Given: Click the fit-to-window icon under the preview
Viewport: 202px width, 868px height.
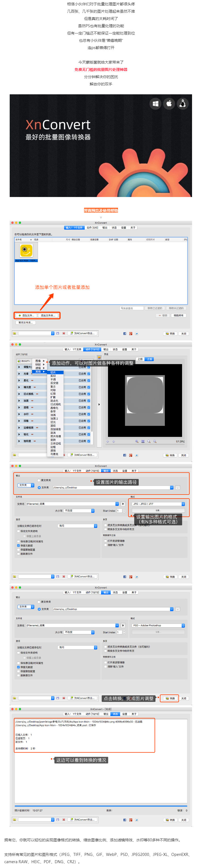Looking at the screenshot, I should (x=143, y=441).
